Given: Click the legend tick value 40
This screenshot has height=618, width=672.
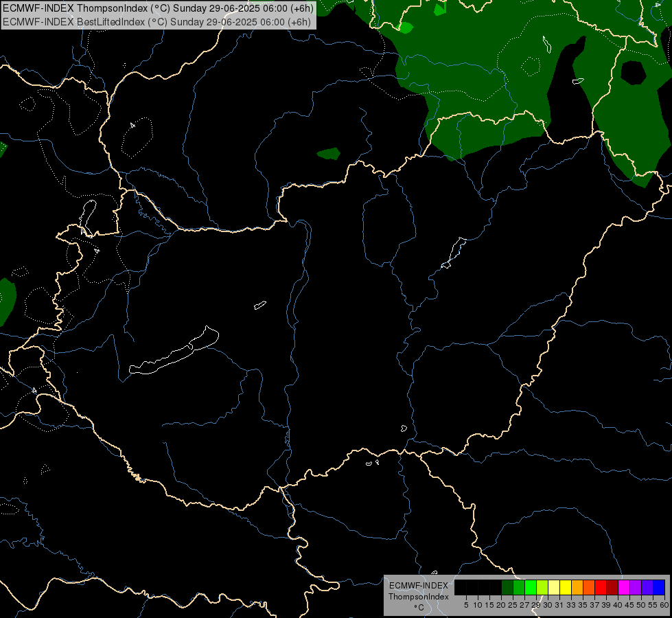Looking at the screenshot, I should [618, 605].
